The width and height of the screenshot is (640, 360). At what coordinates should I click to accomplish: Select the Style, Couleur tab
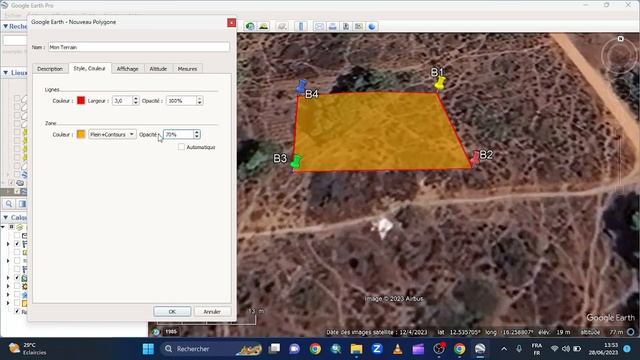click(x=89, y=68)
